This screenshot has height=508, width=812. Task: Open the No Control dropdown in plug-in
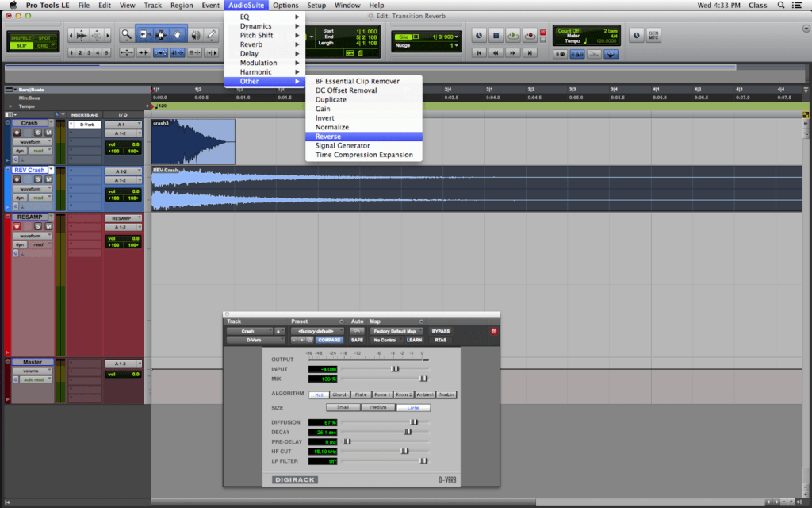(x=386, y=340)
